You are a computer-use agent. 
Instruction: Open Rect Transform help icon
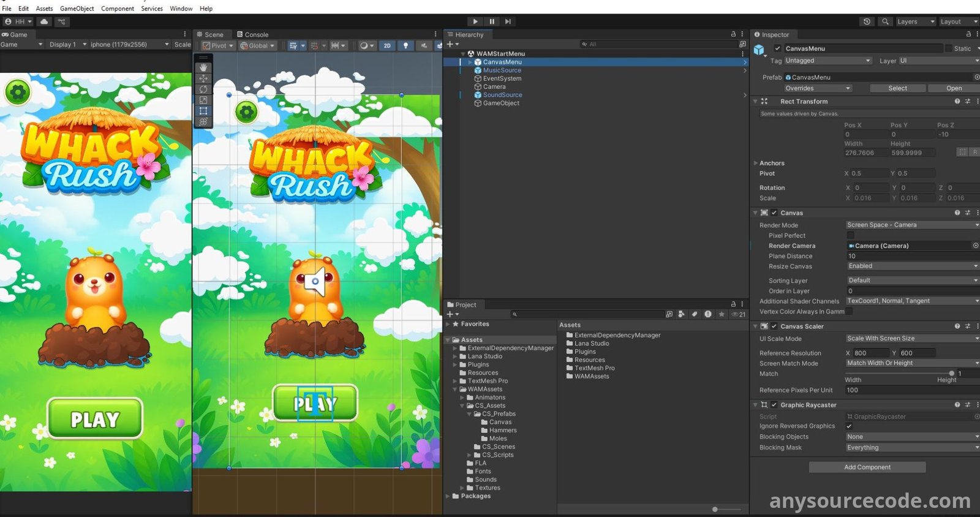click(957, 102)
